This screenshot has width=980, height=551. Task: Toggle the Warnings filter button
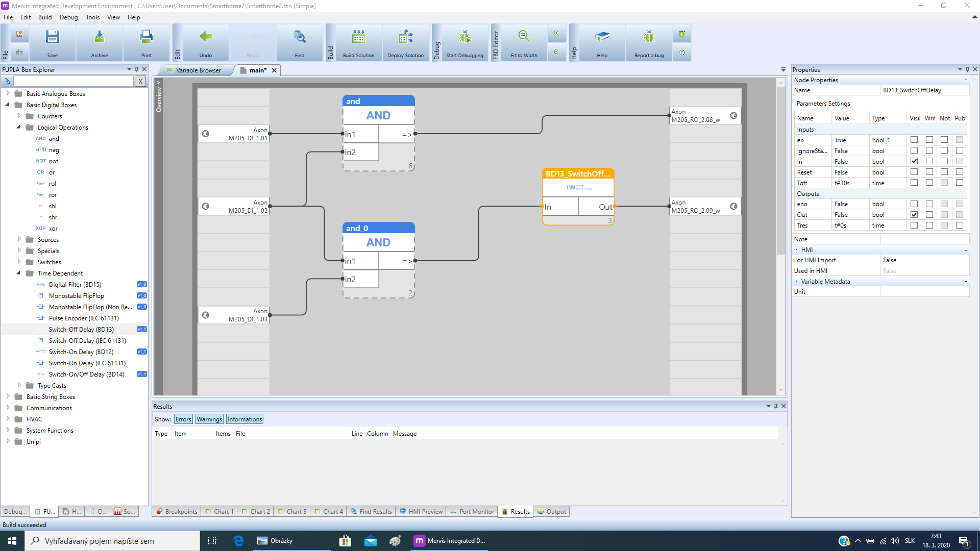[209, 419]
